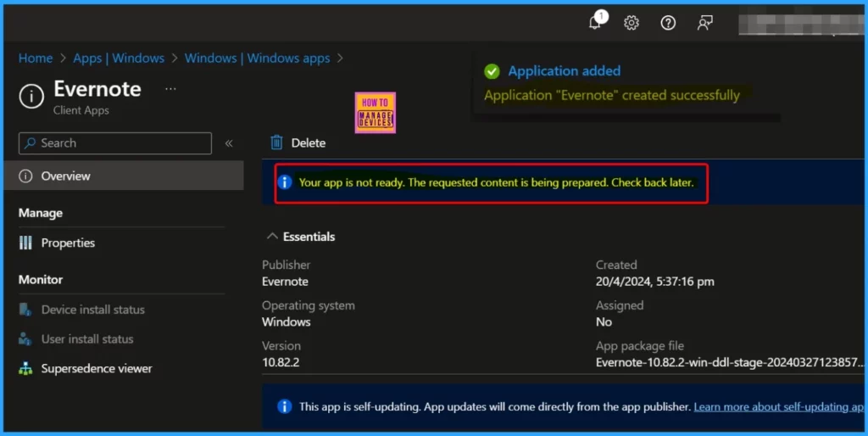Open Learn more about self-updating apps link
The width and height of the screenshot is (868, 436).
[x=778, y=406]
